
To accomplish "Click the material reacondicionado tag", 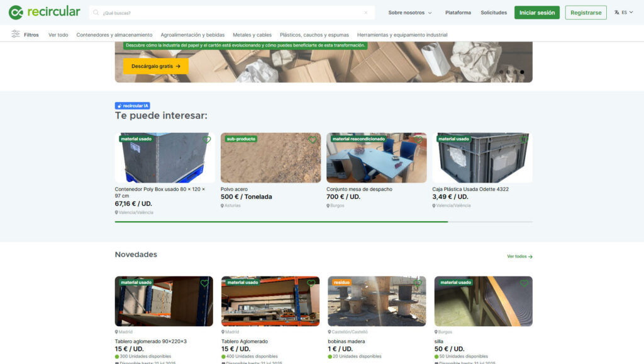I will pyautogui.click(x=358, y=139).
